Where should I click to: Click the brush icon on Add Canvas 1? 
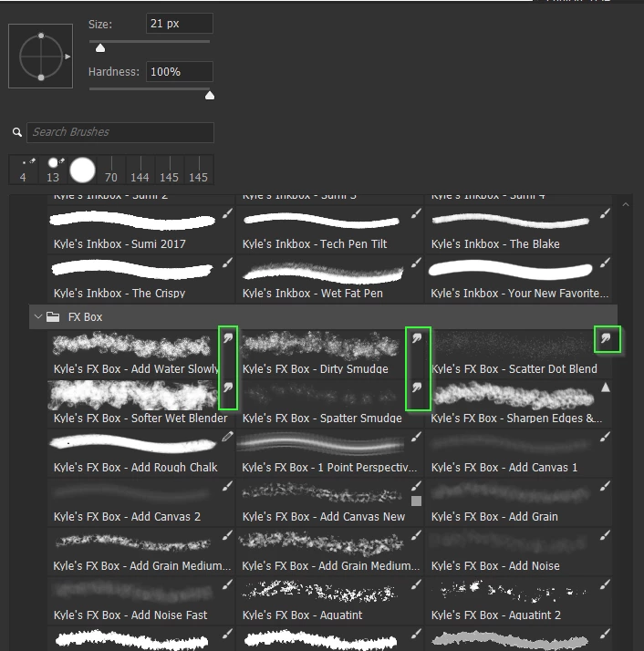point(605,437)
